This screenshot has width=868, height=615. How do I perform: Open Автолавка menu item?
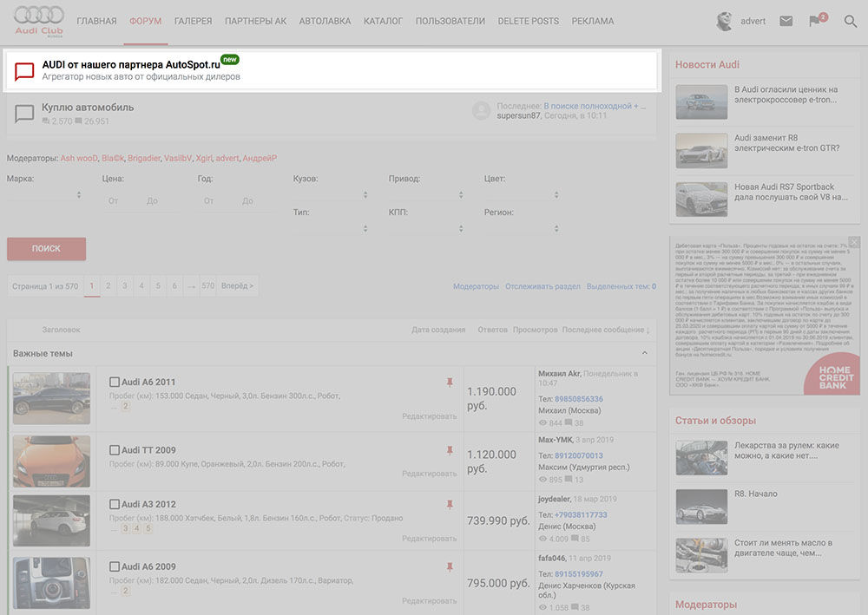pos(325,21)
